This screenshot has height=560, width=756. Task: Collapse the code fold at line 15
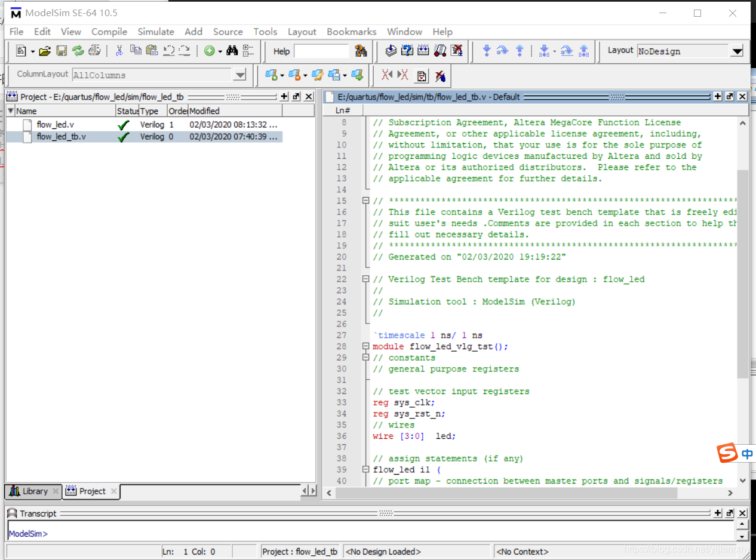[366, 201]
